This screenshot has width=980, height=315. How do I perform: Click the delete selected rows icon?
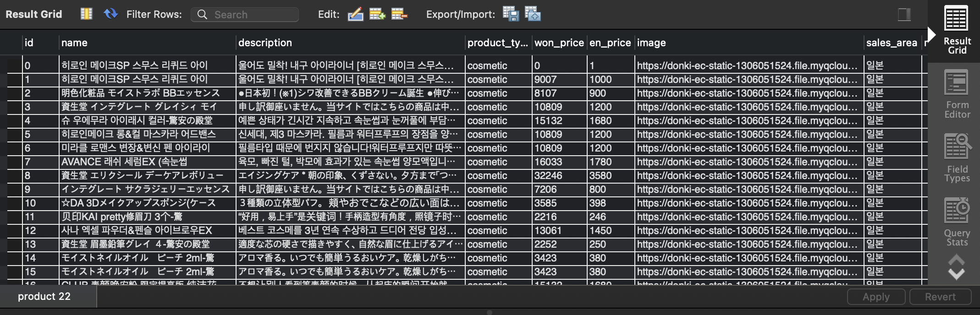399,14
